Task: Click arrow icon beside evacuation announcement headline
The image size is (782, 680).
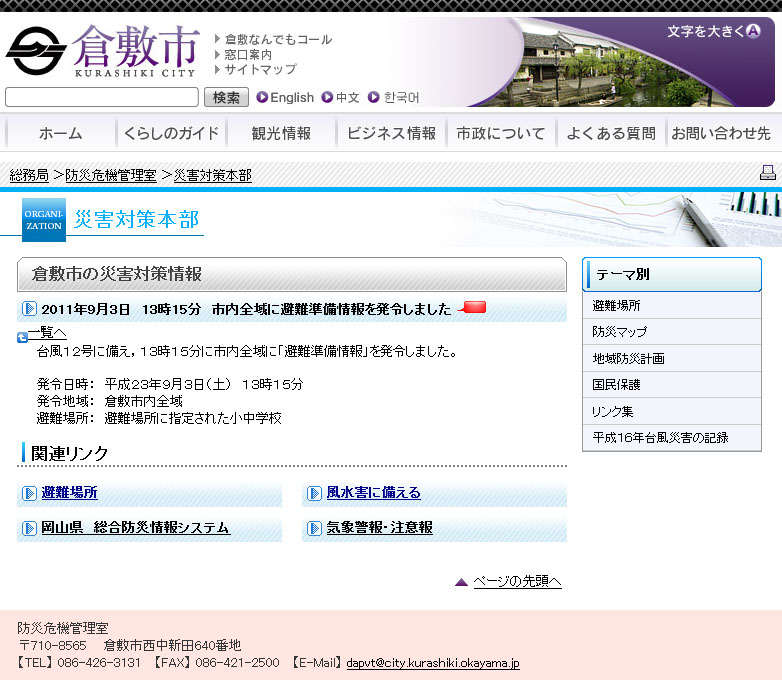Action: tap(29, 309)
